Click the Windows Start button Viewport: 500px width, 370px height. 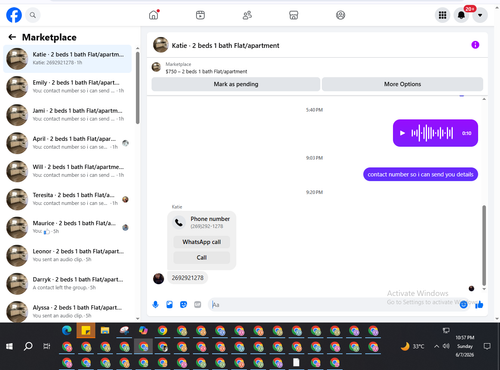coord(9,347)
